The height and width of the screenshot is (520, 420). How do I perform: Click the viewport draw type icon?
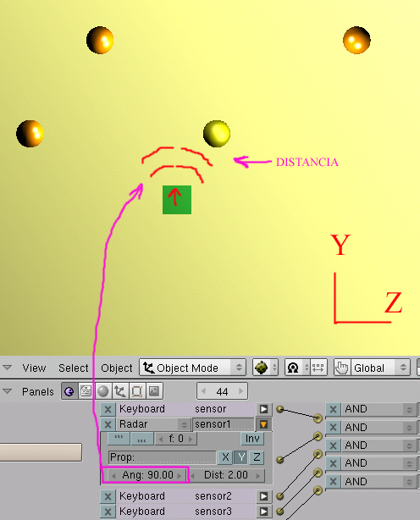click(x=261, y=368)
